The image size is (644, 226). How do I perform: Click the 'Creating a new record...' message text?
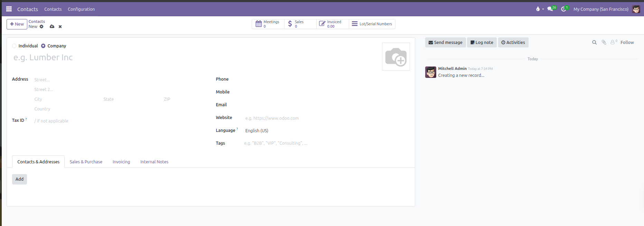[x=461, y=75]
